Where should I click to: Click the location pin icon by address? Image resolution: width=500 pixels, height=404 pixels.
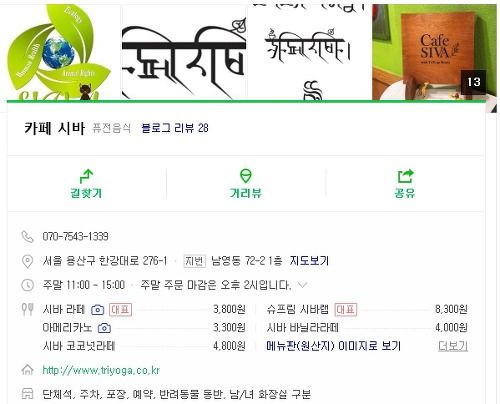tap(27, 261)
